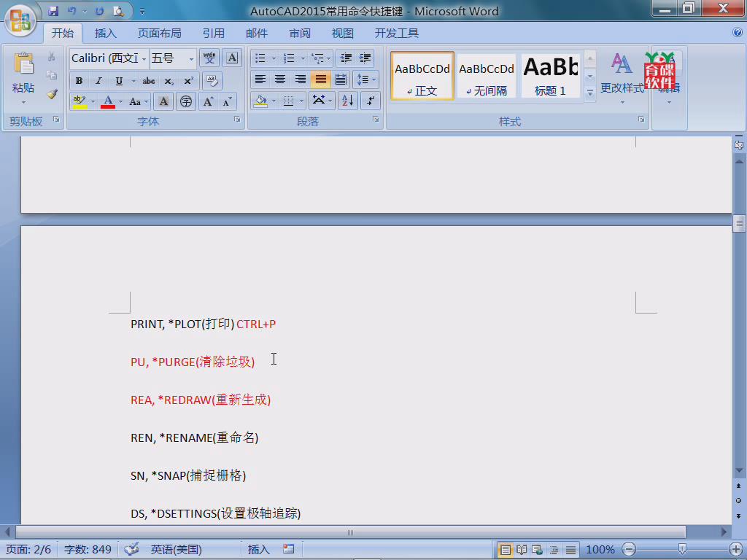Click the zoom slider handle
747x560 pixels.
coord(682,550)
